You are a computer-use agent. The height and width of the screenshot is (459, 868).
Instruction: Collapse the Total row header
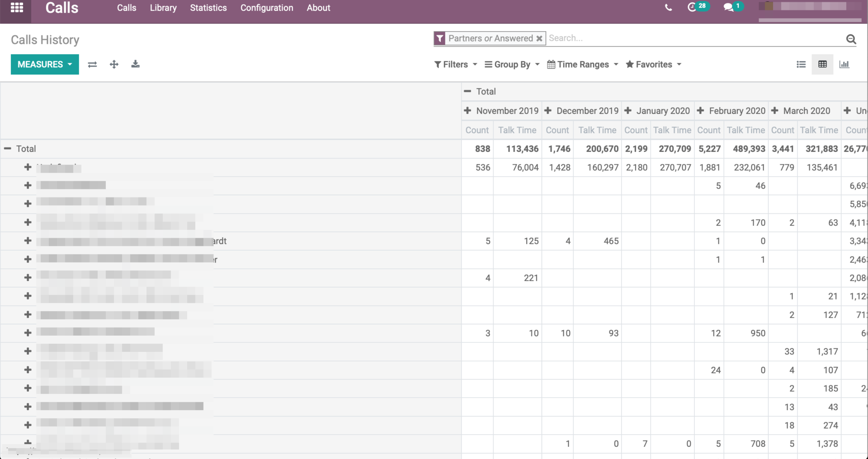tap(8, 149)
